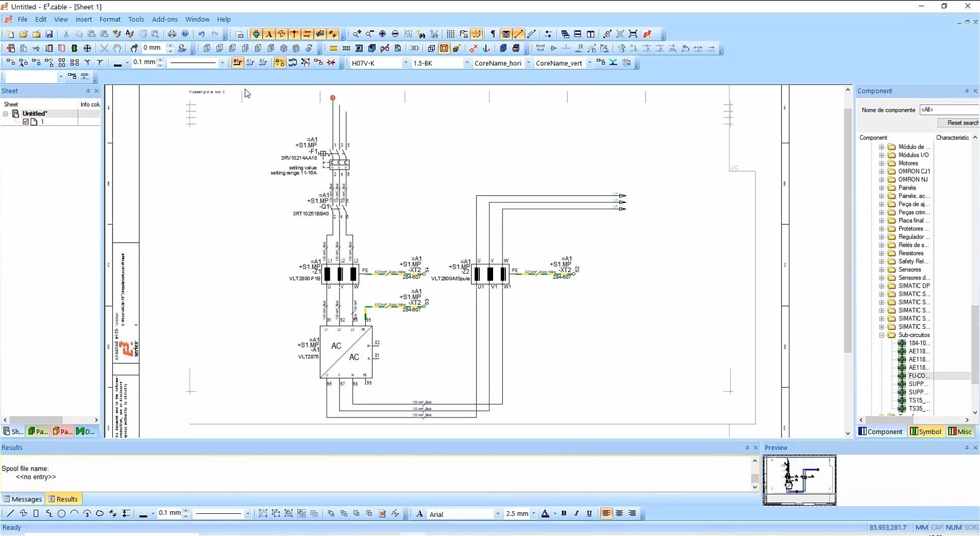Viewport: 980px width, 536px height.
Task: Click the Nome de componente search field
Action: click(x=949, y=109)
